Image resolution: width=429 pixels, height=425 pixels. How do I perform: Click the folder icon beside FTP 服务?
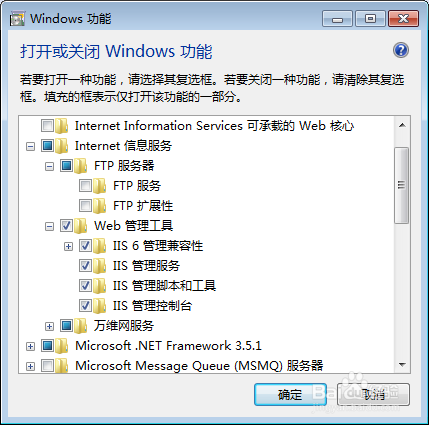[x=99, y=186]
